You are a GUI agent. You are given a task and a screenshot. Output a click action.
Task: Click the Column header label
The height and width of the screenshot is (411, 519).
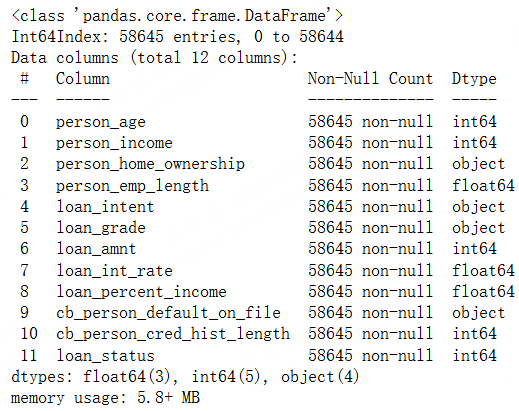point(83,79)
